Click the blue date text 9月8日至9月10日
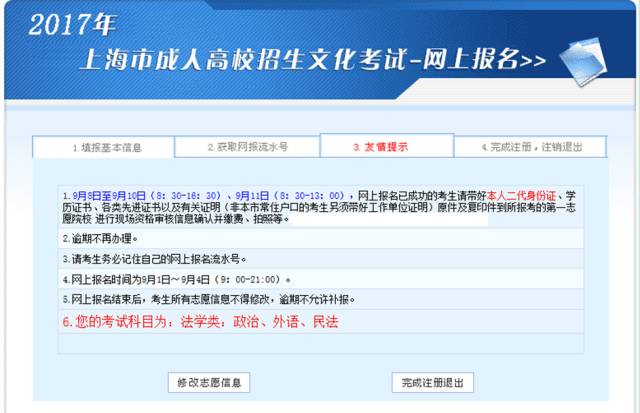The image size is (640, 413). point(109,196)
